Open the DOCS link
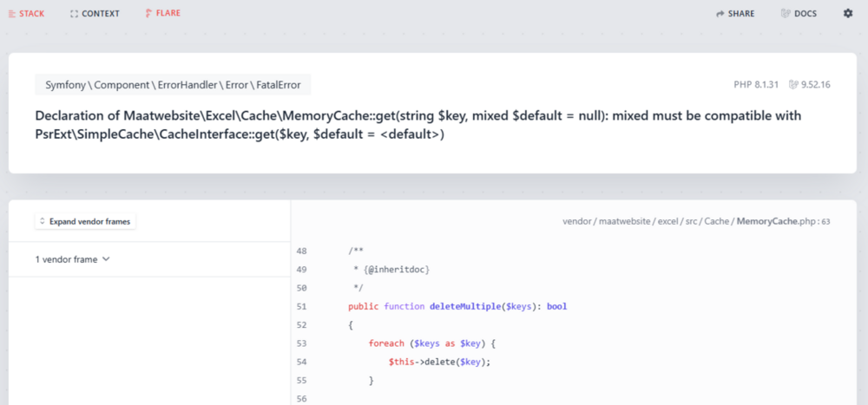The height and width of the screenshot is (405, 868). (x=799, y=13)
